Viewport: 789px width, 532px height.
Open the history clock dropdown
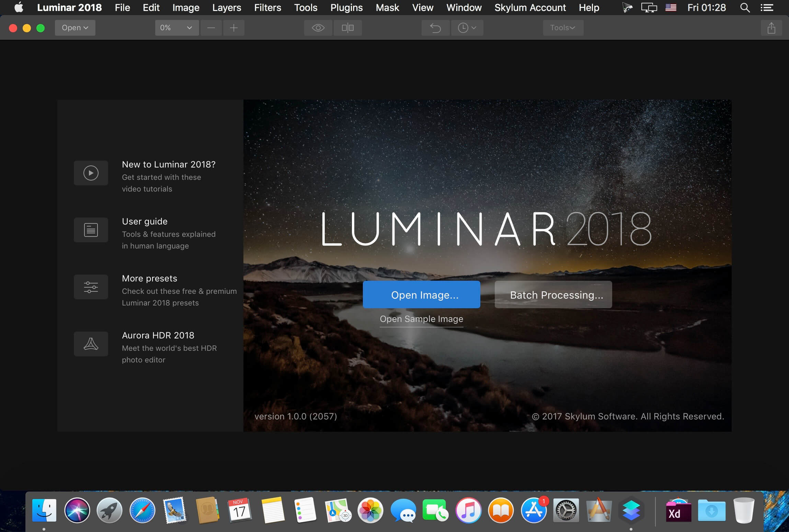pos(467,28)
